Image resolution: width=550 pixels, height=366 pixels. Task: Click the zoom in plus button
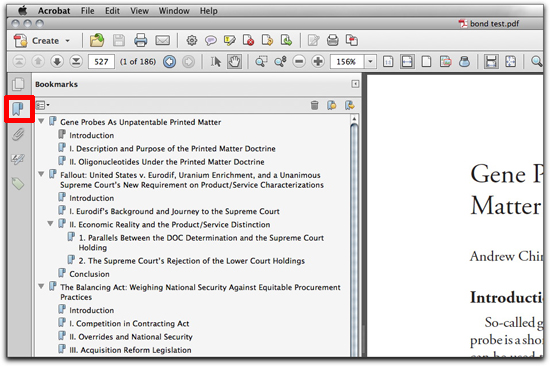coord(318,62)
